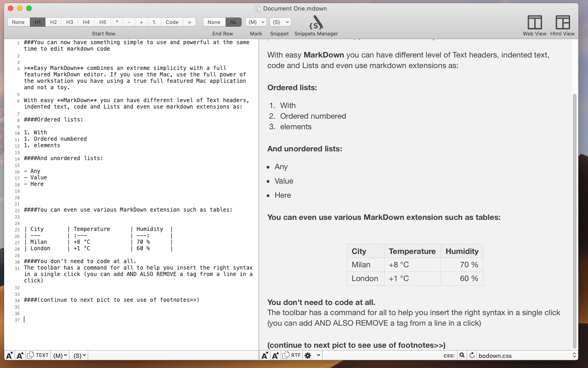Set start row style to None
The height and width of the screenshot is (368, 588).
pyautogui.click(x=18, y=22)
